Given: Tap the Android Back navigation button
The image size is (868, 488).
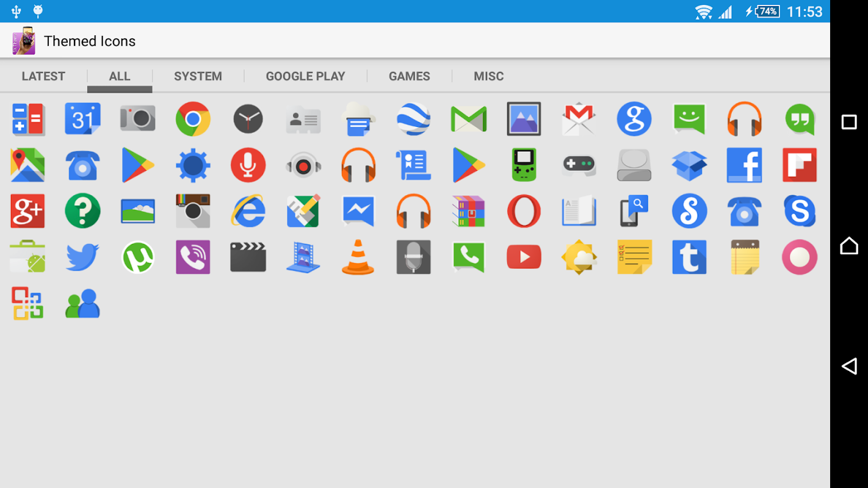Looking at the screenshot, I should 849,366.
